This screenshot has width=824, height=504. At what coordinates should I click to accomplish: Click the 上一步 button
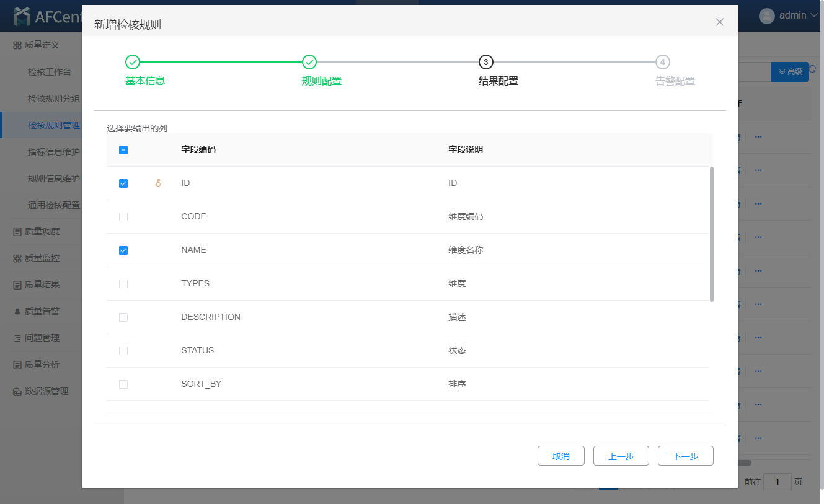621,456
